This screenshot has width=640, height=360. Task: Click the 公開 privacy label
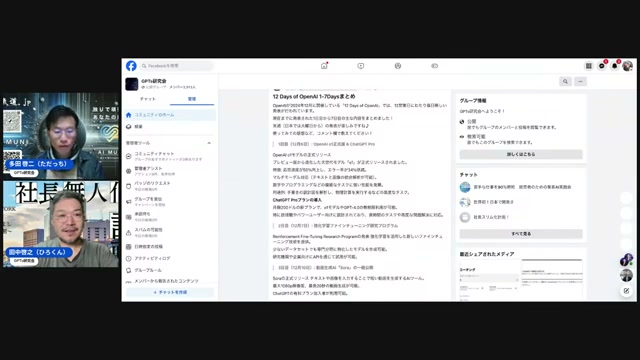pos(471,122)
